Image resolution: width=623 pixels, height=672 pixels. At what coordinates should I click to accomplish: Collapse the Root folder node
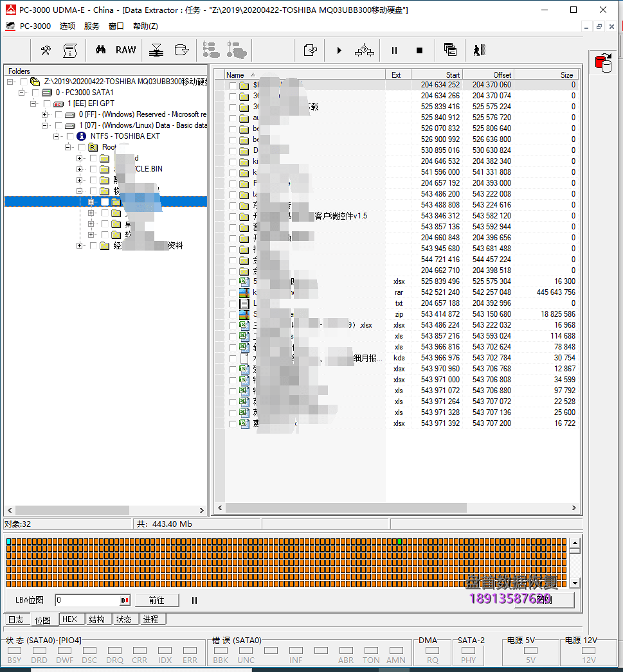coord(68,147)
